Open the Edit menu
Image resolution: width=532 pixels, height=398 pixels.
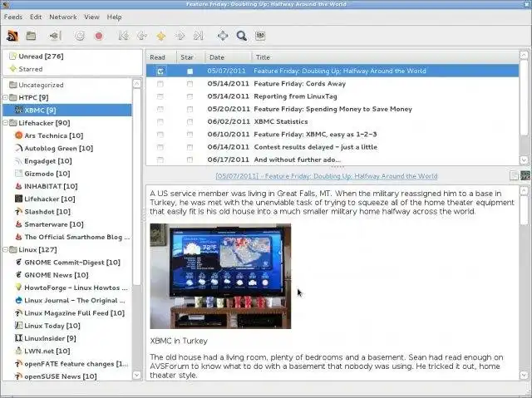coord(36,17)
